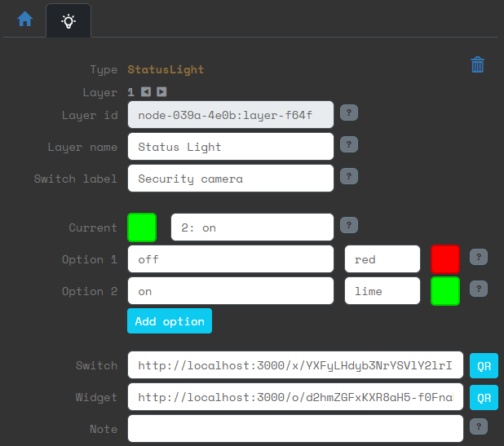Show help for Note field

tap(480, 426)
